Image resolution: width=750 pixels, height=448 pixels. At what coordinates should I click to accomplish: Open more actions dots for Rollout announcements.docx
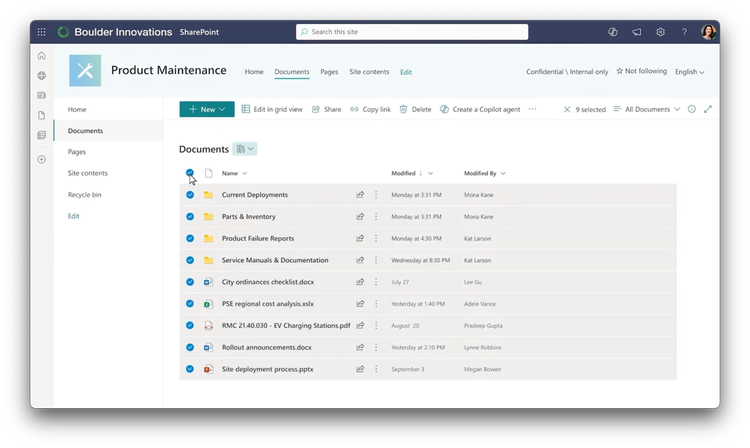376,347
